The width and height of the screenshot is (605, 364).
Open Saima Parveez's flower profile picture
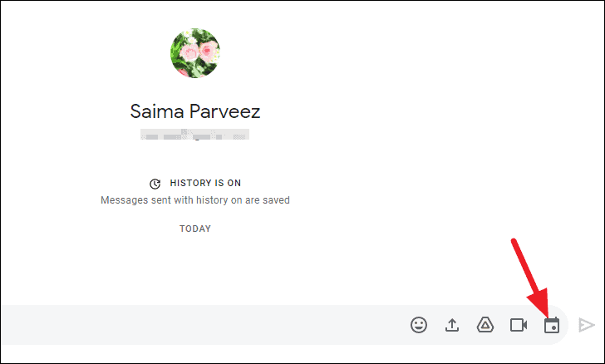coord(195,53)
